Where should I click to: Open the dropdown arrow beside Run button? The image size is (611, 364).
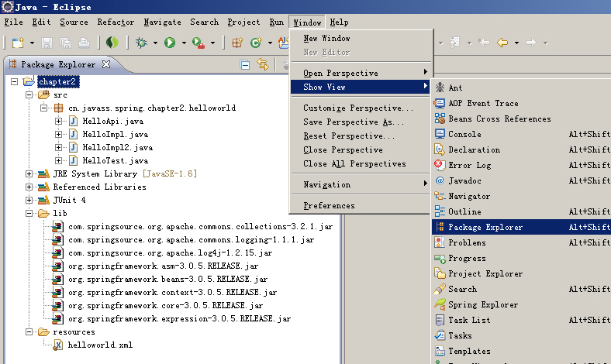(184, 43)
